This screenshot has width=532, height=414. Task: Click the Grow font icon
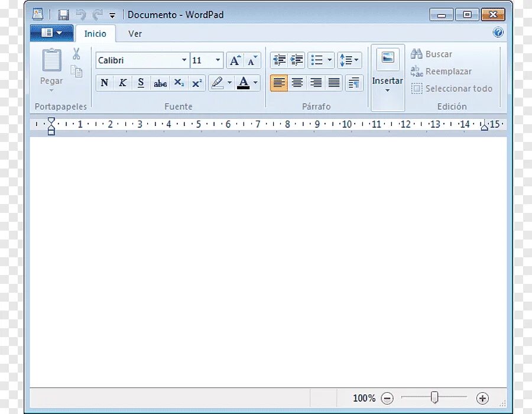pos(235,60)
